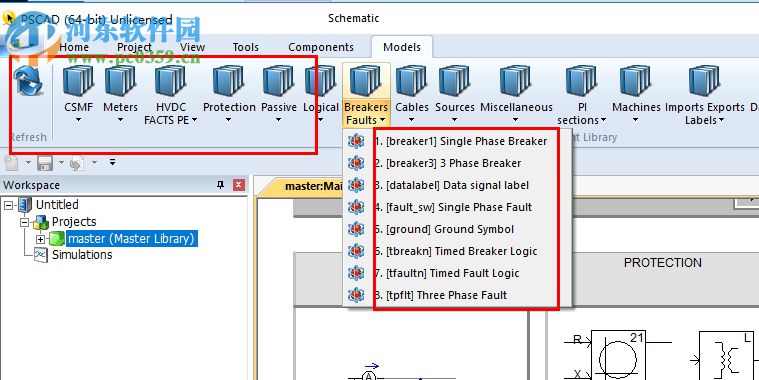Open the Passive models library icon
This screenshot has width=759, height=380.
click(278, 81)
